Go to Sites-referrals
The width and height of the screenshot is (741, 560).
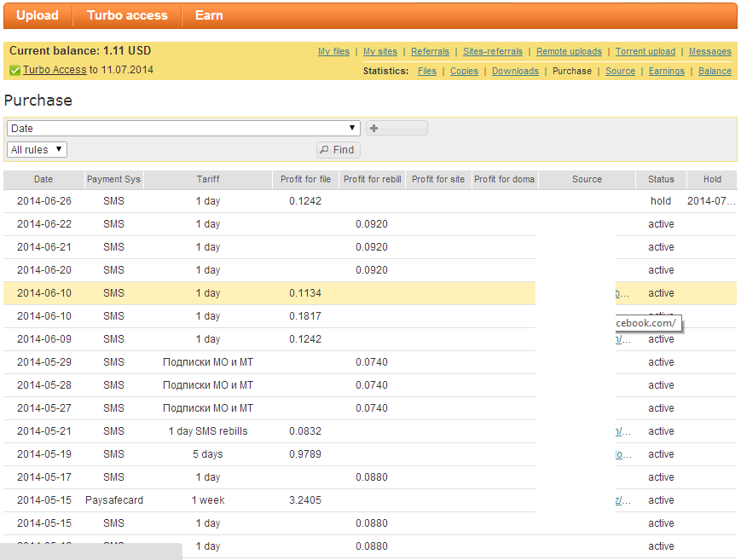click(x=492, y=51)
